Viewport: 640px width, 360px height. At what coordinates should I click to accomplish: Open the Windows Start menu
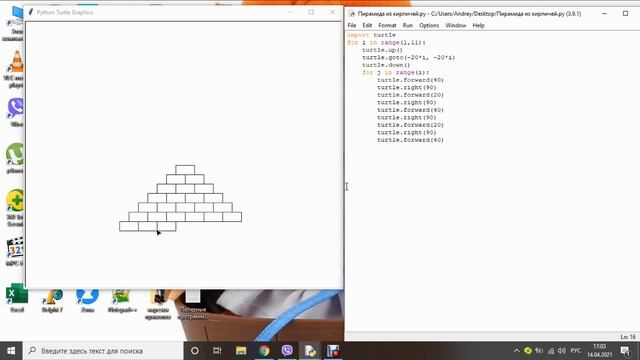click(x=11, y=351)
